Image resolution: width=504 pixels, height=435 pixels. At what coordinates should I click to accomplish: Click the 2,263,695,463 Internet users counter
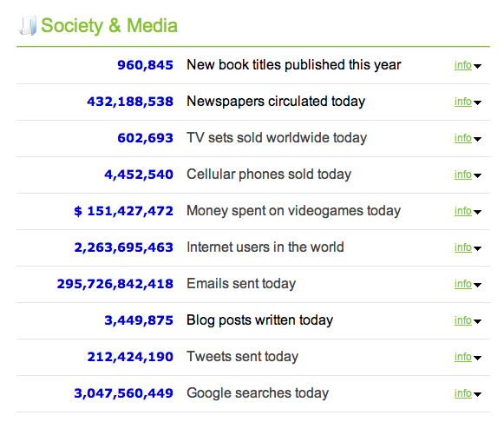(124, 247)
